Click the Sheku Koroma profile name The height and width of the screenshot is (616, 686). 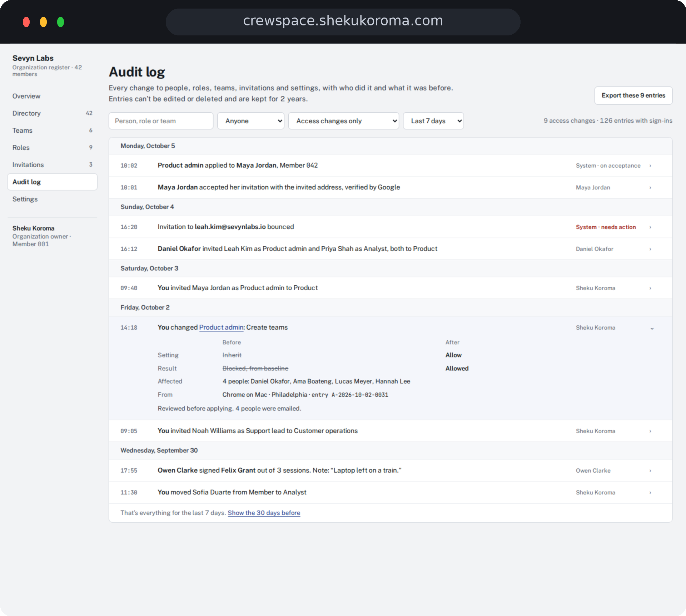coord(33,228)
